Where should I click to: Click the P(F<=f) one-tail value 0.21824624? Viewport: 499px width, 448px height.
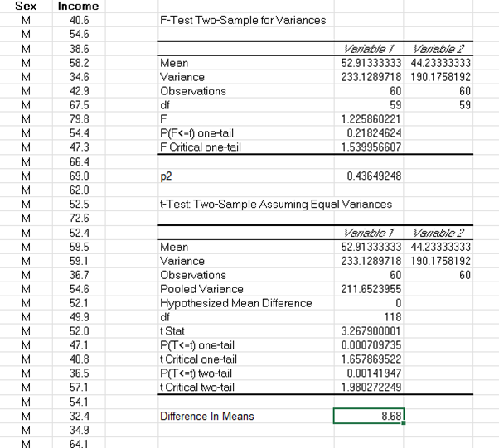(374, 132)
